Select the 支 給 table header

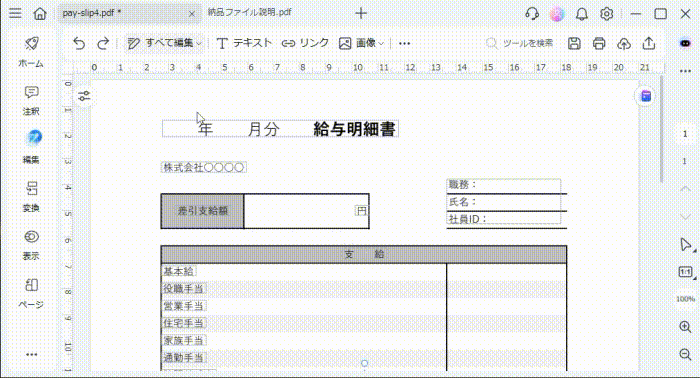click(x=364, y=254)
